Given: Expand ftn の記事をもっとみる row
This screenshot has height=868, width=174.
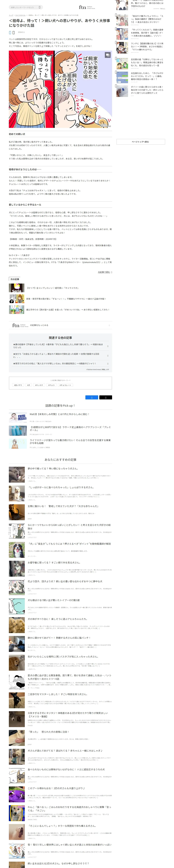Looking at the screenshot, I should [x=60, y=325].
